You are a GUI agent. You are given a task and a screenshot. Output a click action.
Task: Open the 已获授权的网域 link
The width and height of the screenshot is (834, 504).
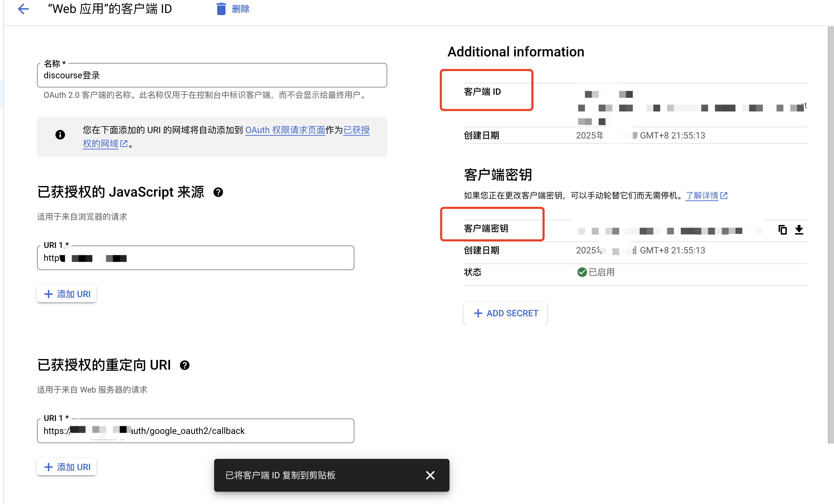[101, 144]
